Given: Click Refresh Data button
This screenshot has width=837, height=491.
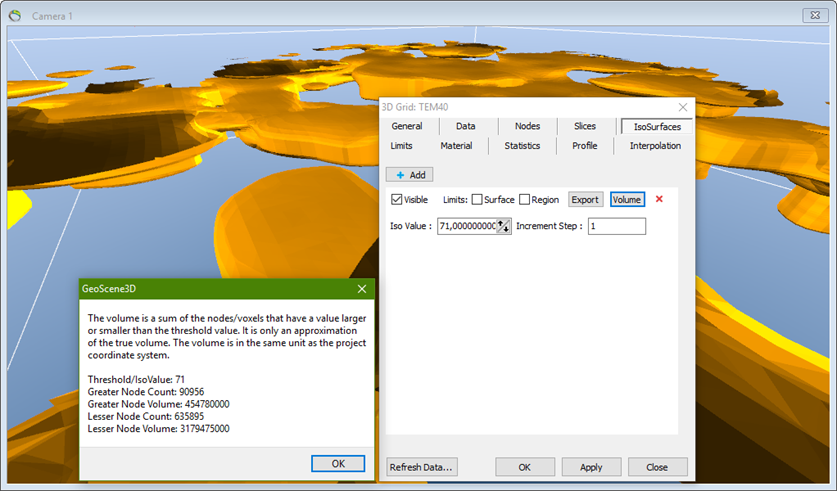Looking at the screenshot, I should (422, 467).
